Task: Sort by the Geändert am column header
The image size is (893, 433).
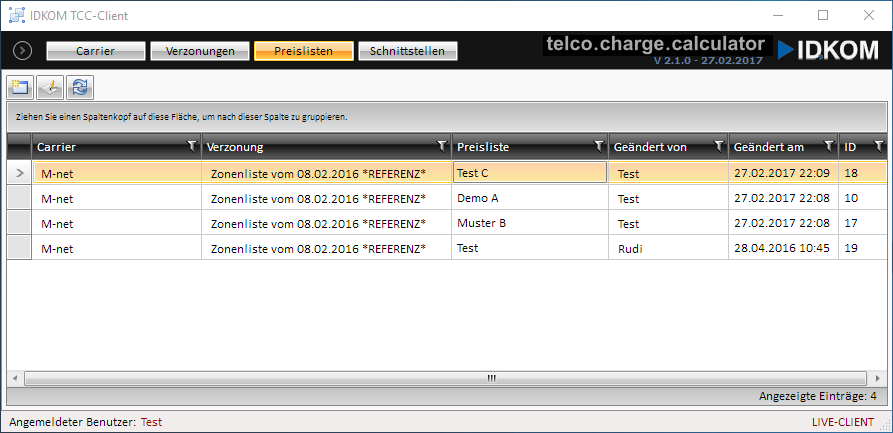Action: point(784,147)
